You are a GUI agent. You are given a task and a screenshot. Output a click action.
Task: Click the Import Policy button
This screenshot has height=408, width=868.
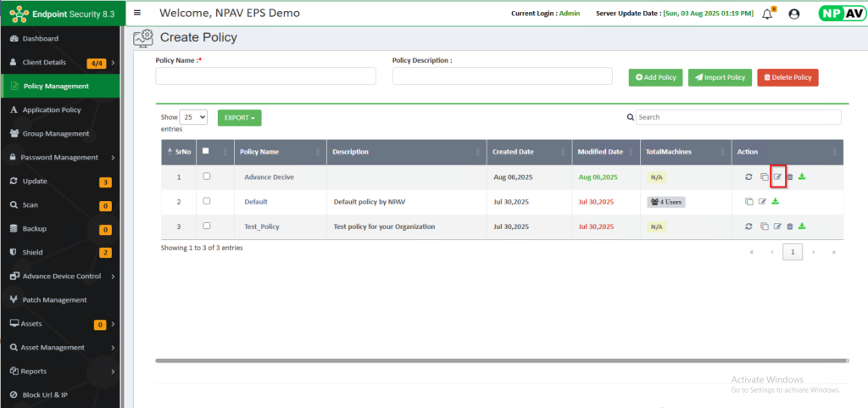[x=720, y=77]
